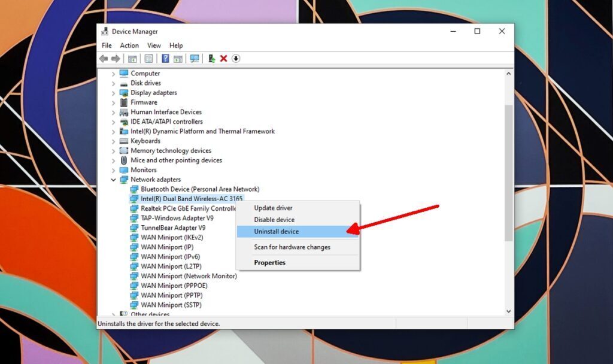This screenshot has height=364, width=613.
Task: Click the Forward navigation arrow icon
Action: (116, 58)
